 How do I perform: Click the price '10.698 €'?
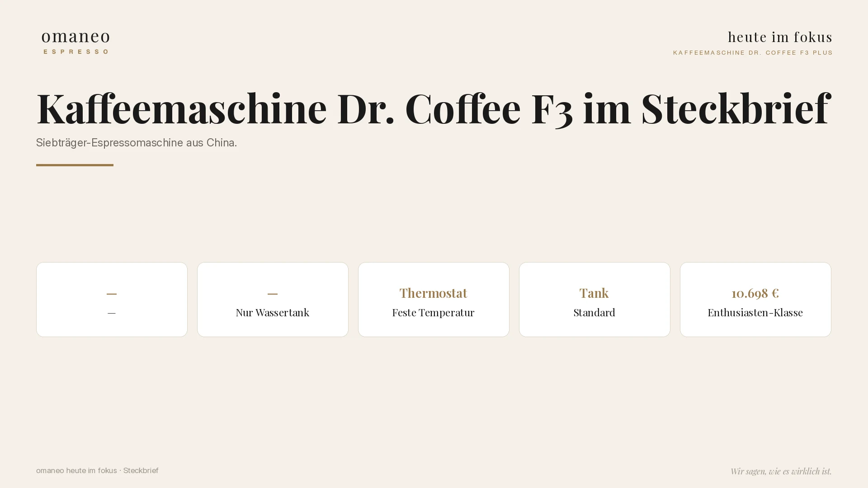click(x=755, y=293)
